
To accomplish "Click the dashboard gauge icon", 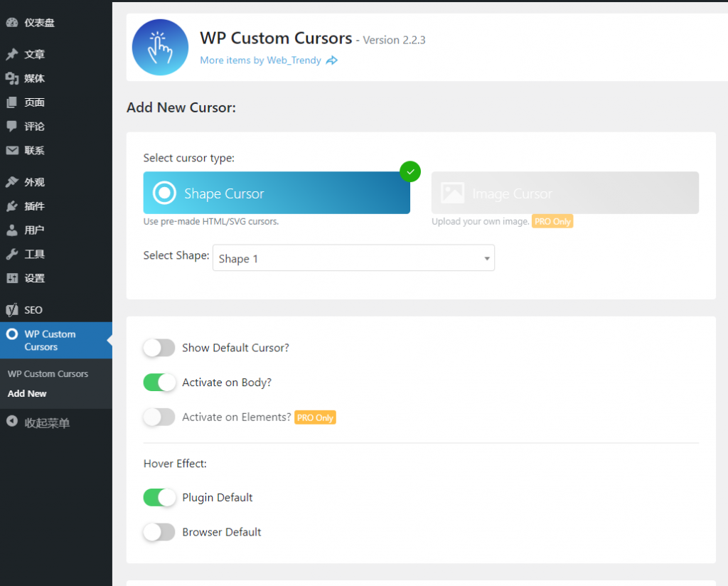I will tap(12, 23).
